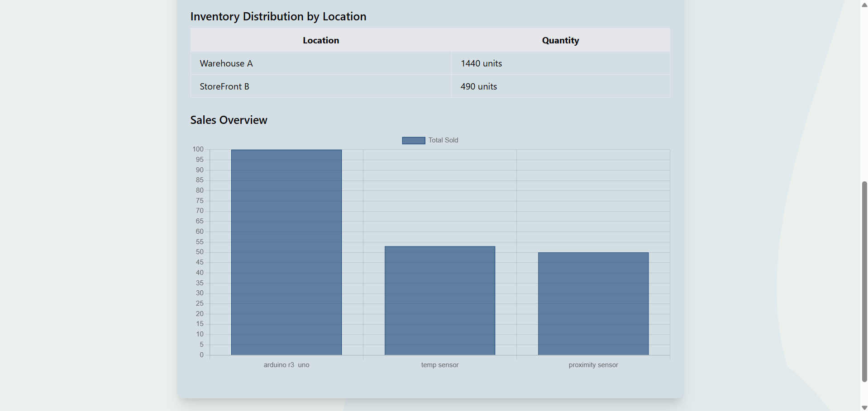Click the arduino r3 uno axis label
868x411 pixels.
click(286, 365)
